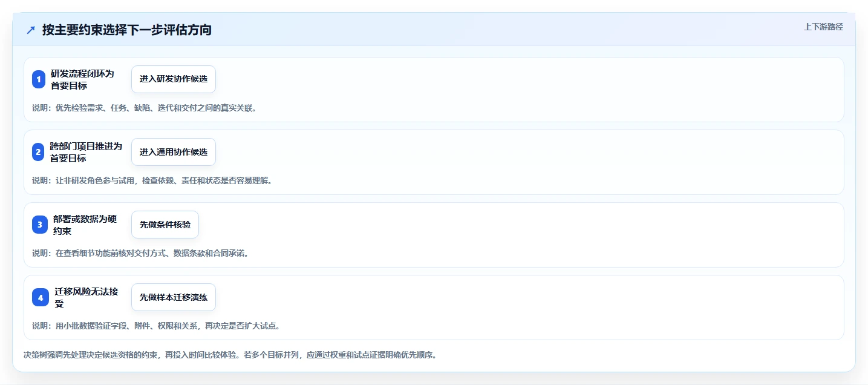
Task: Click the description starting 说明:用小批数据验证
Action: [155, 326]
